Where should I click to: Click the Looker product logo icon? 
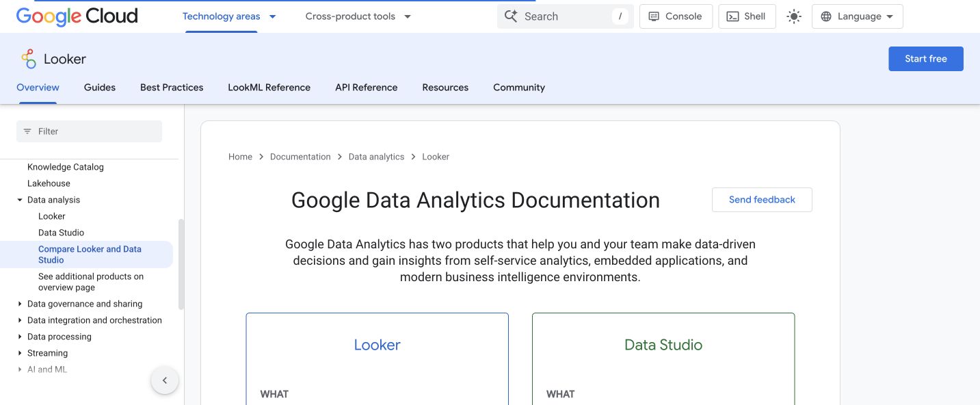click(28, 59)
